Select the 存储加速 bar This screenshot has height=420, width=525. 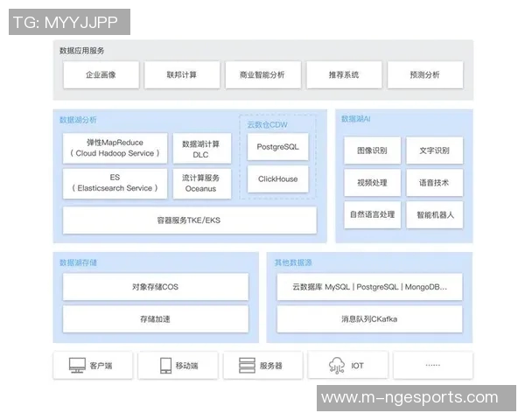(x=156, y=318)
